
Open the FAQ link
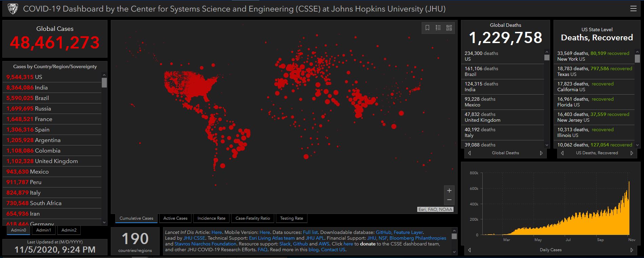tap(262, 250)
